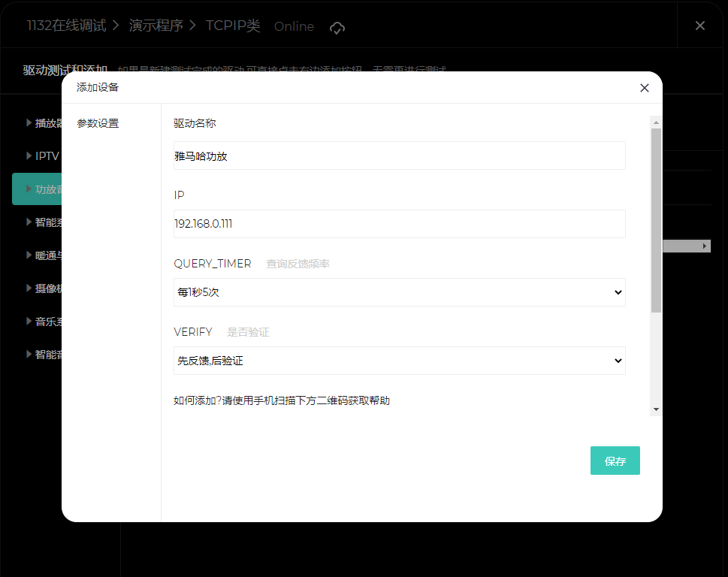Close the 添加设备 dialog
The image size is (728, 577).
(x=644, y=88)
